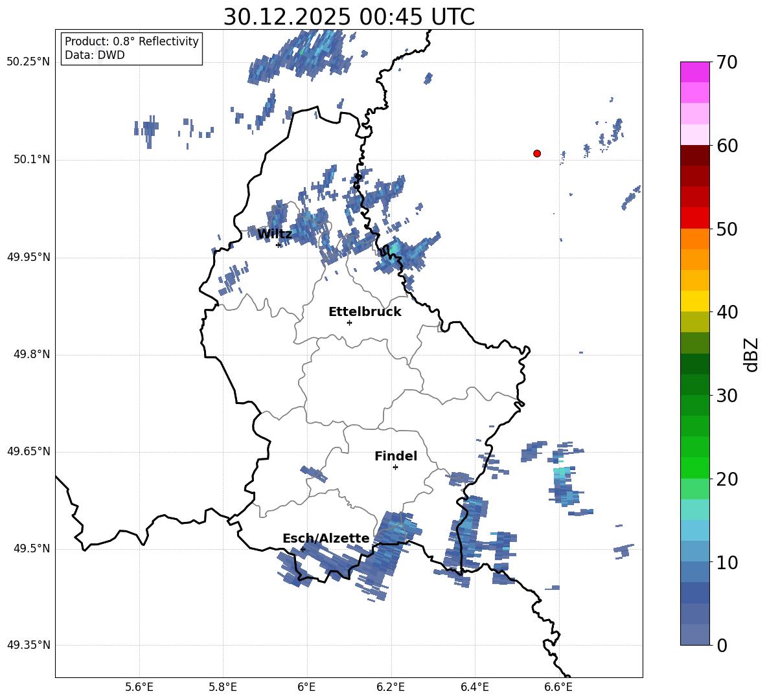This screenshot has height=700, width=767.
Task: Click the magenta swatch atop the colorbar
Action: click(695, 73)
